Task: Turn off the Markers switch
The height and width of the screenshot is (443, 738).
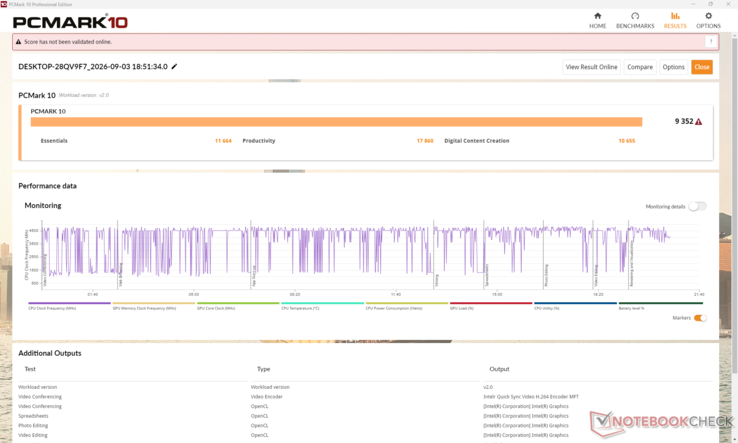Action: [x=700, y=318]
